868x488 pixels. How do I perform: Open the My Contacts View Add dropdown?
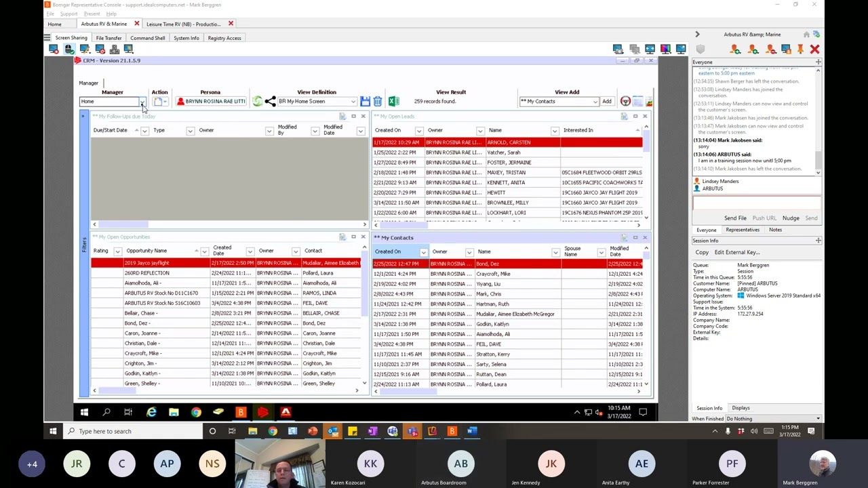595,102
